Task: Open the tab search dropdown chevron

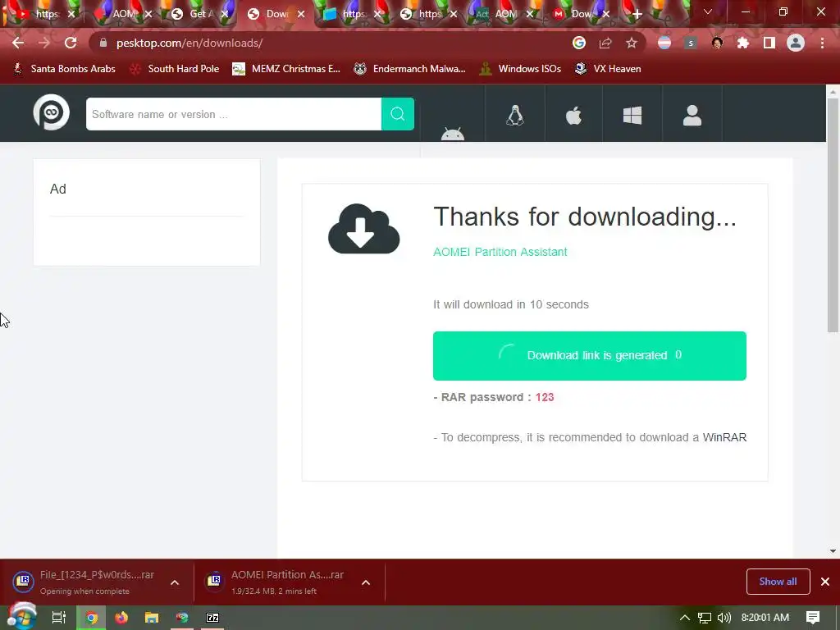Action: [x=708, y=11]
